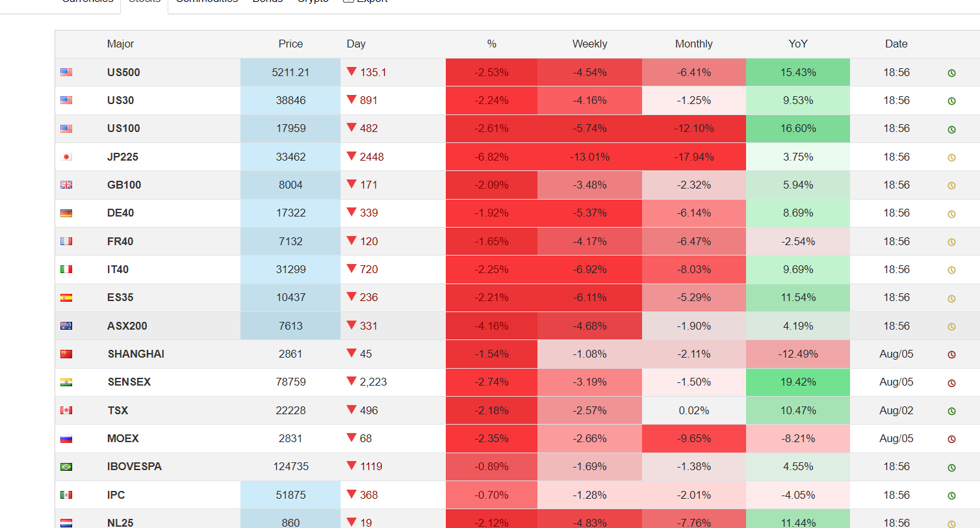Image resolution: width=980 pixels, height=528 pixels.
Task: Click the red clock icon in SENSEX row
Action: (x=951, y=383)
